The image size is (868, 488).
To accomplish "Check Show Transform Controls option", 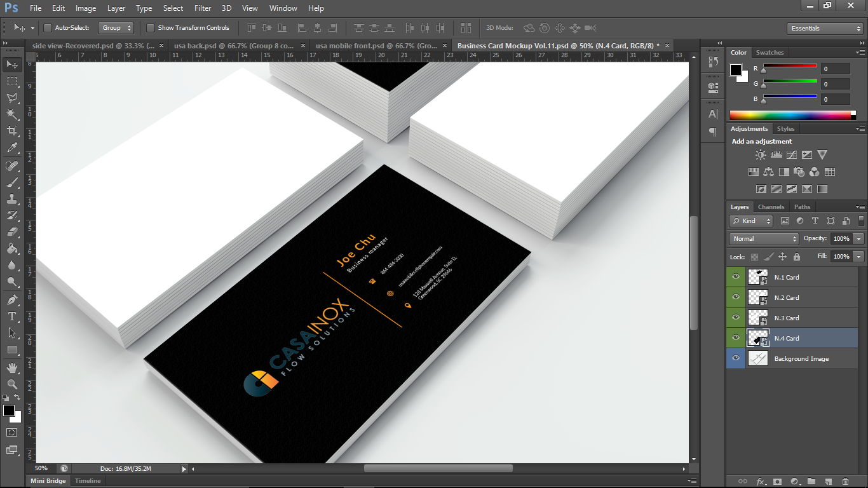I will [x=151, y=28].
